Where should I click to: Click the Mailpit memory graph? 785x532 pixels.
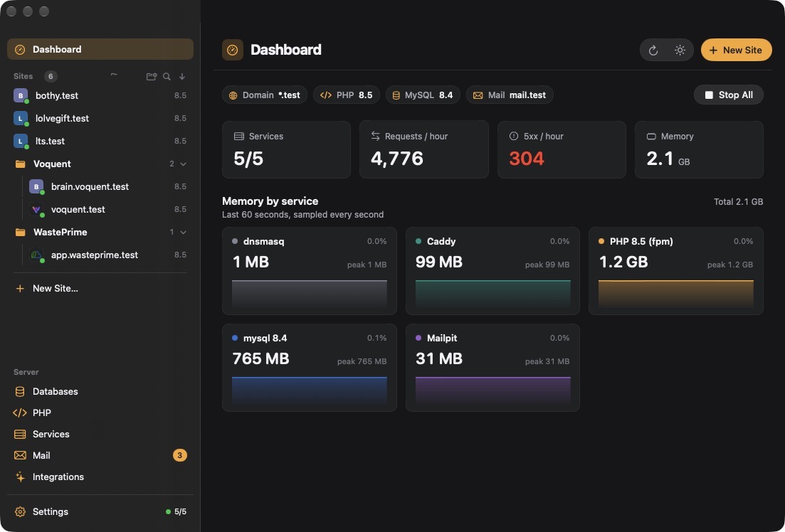[x=492, y=391]
